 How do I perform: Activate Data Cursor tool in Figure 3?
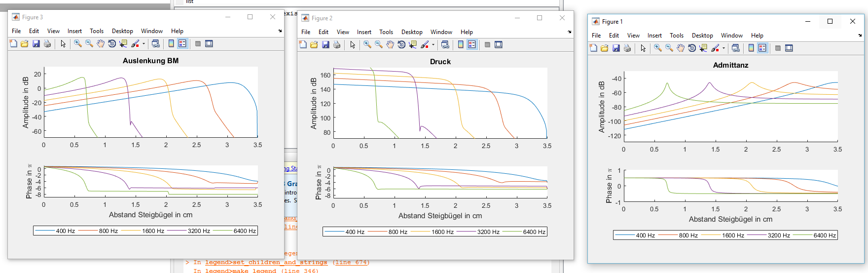[x=123, y=44]
